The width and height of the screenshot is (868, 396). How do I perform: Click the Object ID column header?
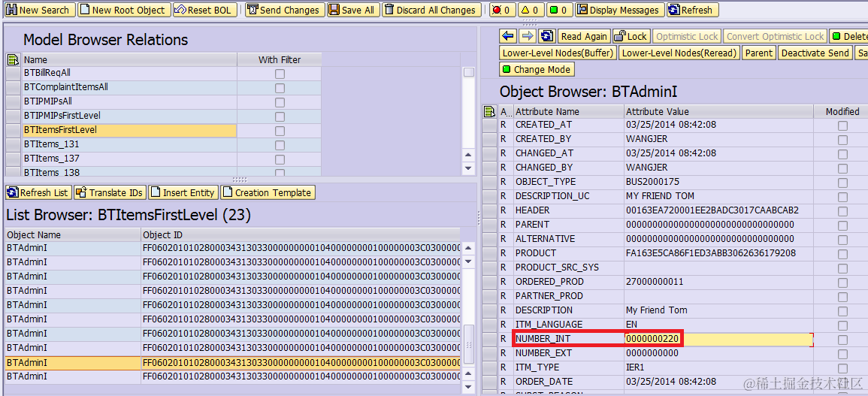301,234
